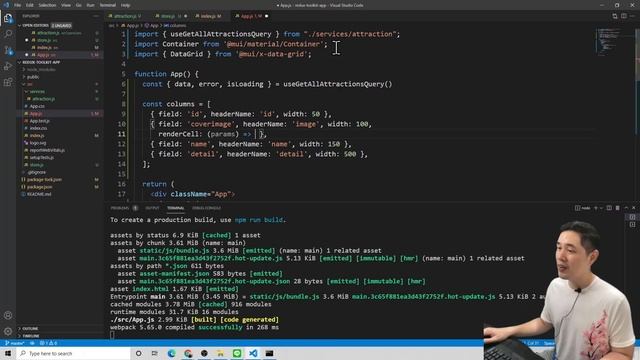Split the terminal panel
Image resolution: width=640 pixels, height=360 pixels.
click(609, 208)
